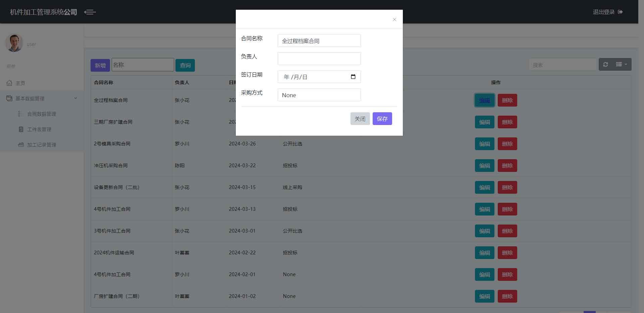Close the dialog with X button

pyautogui.click(x=394, y=19)
